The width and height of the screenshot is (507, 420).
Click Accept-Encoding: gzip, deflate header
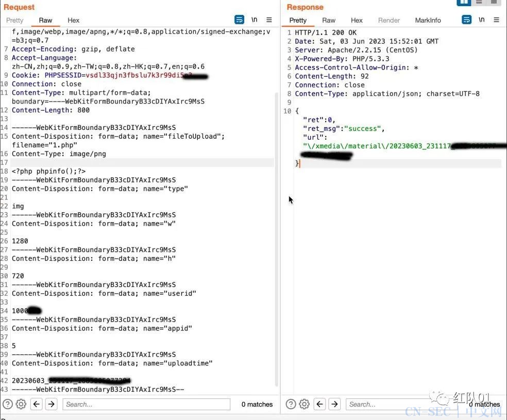pyautogui.click(x=73, y=49)
